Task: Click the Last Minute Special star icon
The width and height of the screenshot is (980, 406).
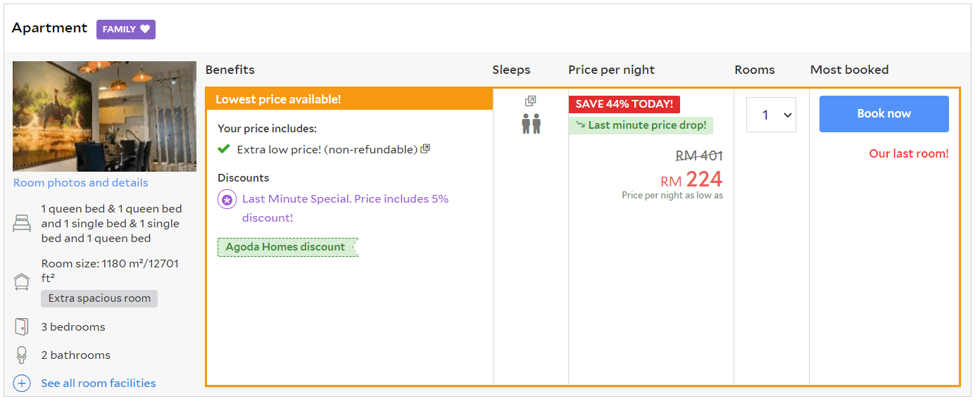Action: pyautogui.click(x=227, y=200)
